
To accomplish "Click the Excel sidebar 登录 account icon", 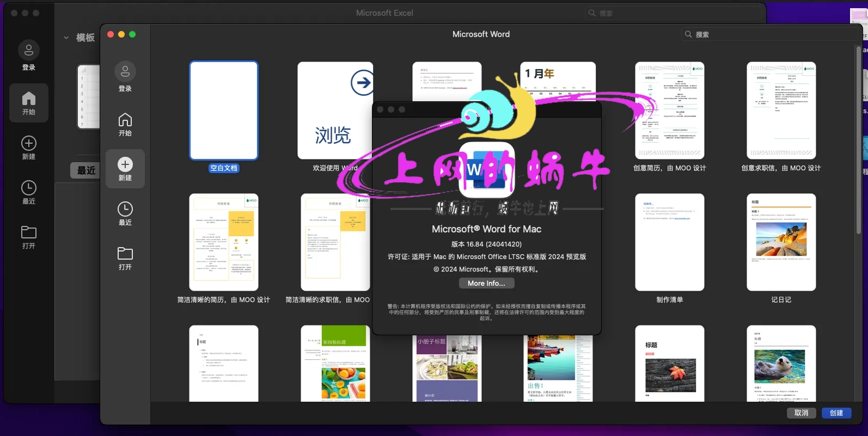I will coord(29,51).
